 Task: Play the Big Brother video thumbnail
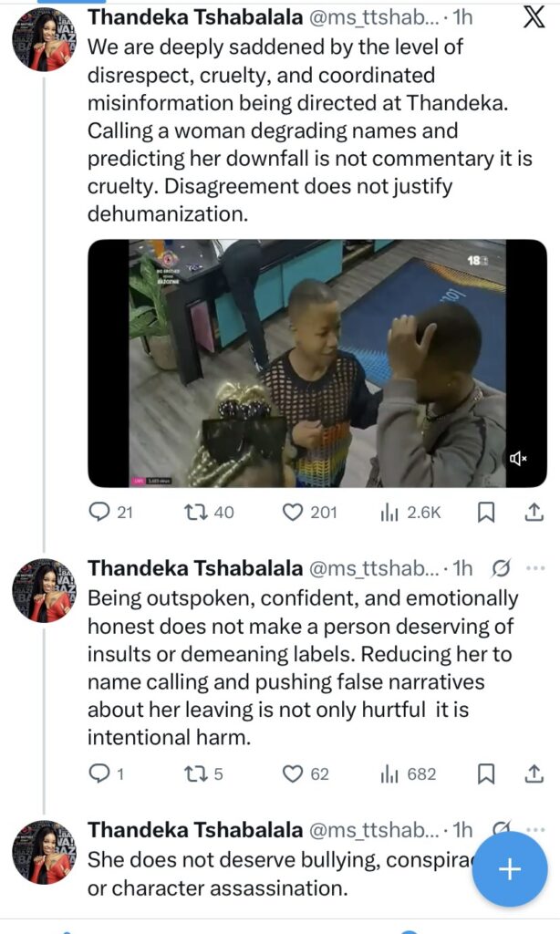click(x=316, y=363)
